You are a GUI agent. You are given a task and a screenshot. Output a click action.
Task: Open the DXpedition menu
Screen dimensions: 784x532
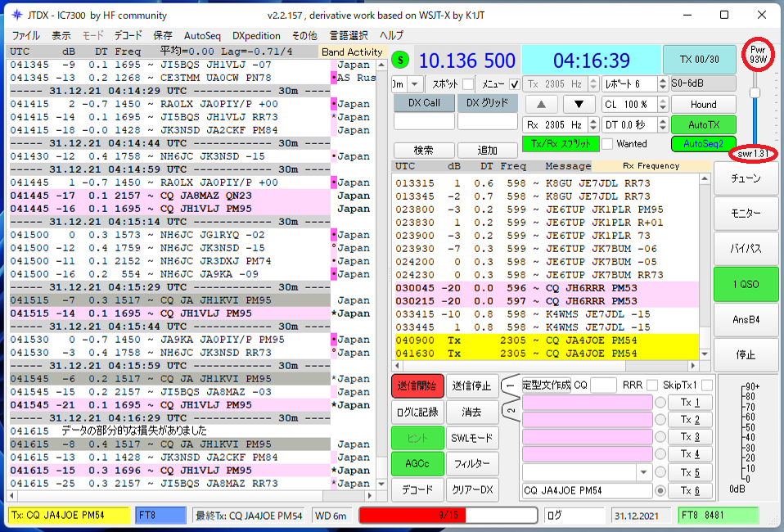coord(256,35)
